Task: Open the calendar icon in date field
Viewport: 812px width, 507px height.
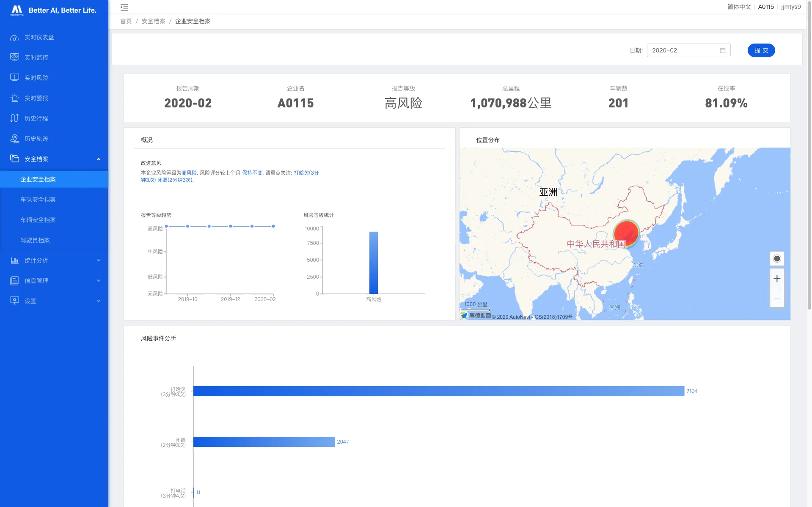Action: click(723, 50)
